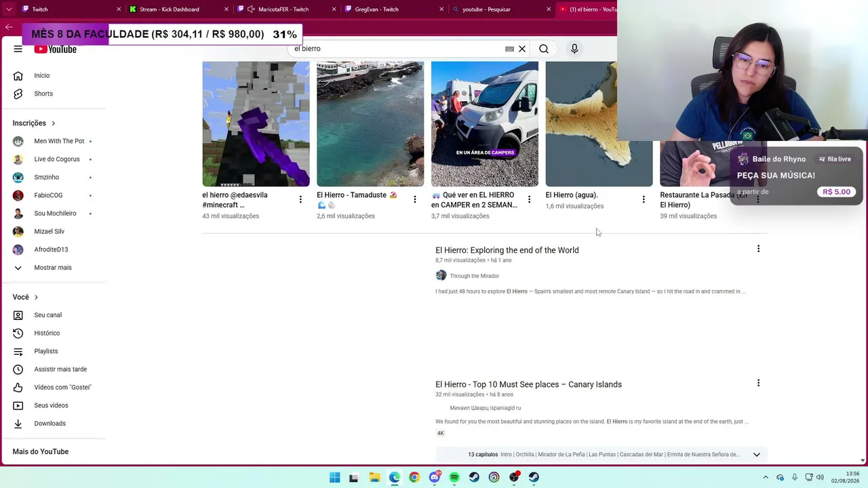The width and height of the screenshot is (868, 488).
Task: Open options for El Hierro - Tamaduste short
Action: pos(415,199)
